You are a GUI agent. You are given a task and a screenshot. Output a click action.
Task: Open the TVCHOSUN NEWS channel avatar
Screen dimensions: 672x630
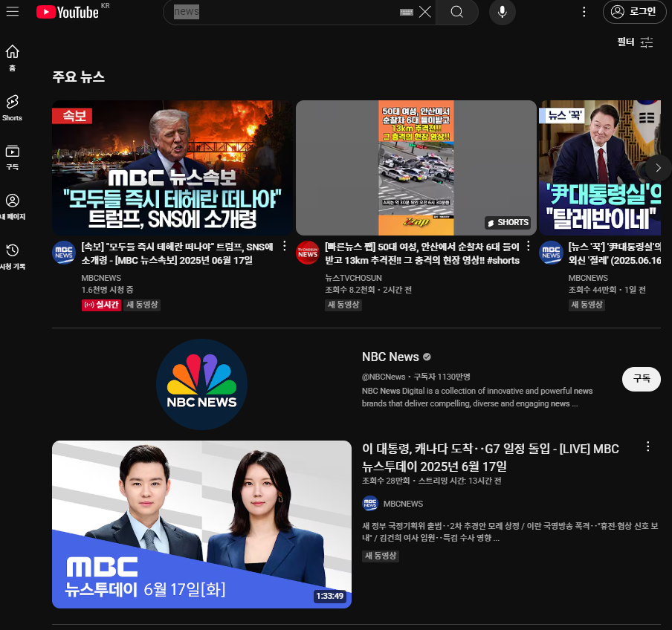[307, 253]
